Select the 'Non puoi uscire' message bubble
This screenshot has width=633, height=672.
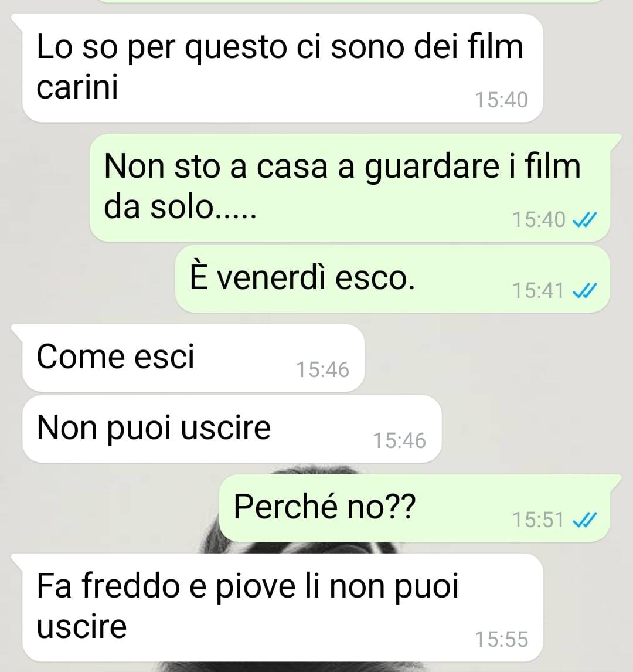tap(232, 429)
